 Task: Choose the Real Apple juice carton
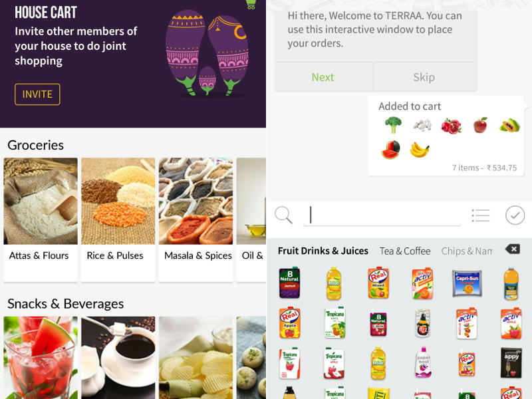(289, 323)
